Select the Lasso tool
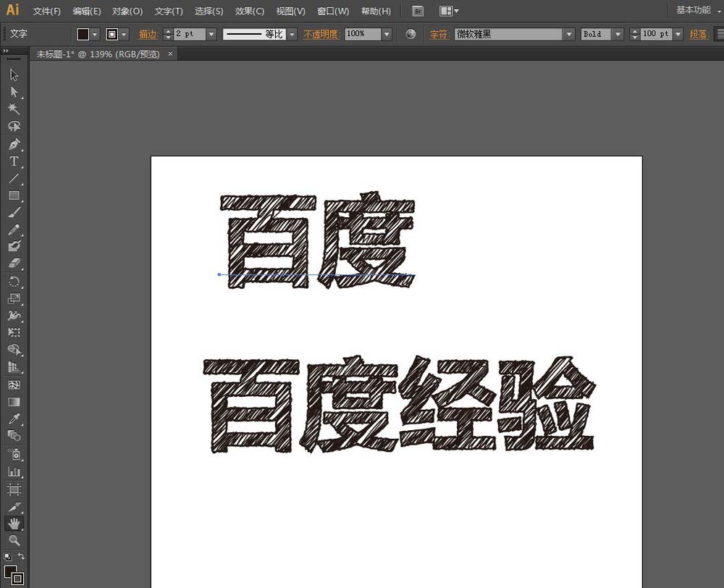The height and width of the screenshot is (588, 724). (x=14, y=126)
